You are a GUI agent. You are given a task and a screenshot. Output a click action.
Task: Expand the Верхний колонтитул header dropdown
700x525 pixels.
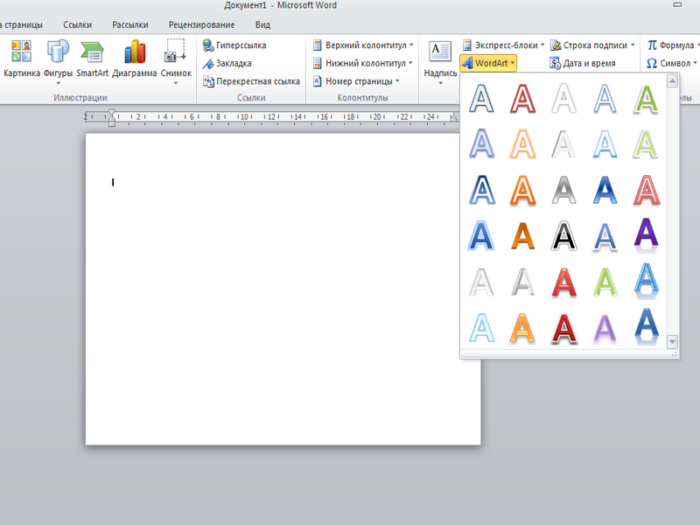pyautogui.click(x=362, y=45)
